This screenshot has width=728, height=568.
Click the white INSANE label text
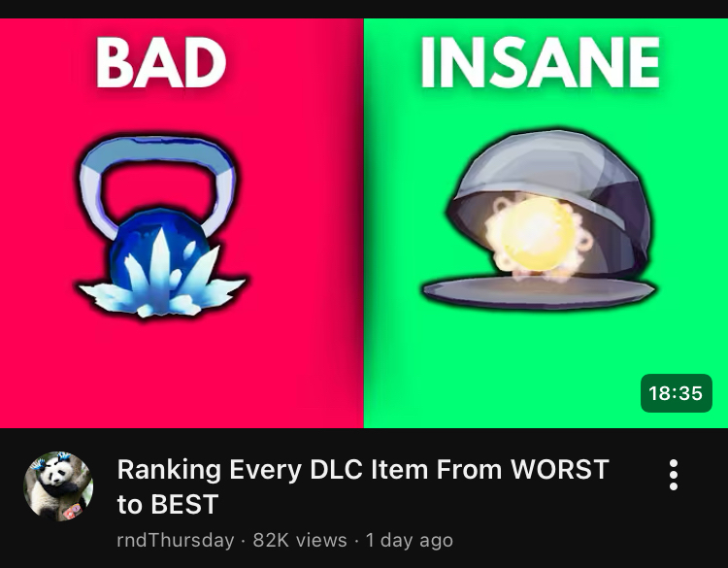click(x=540, y=62)
